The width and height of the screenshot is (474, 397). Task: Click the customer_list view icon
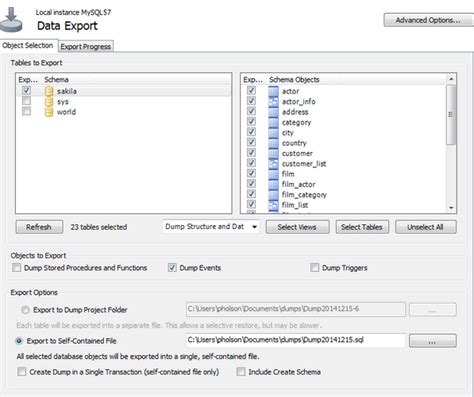[273, 163]
